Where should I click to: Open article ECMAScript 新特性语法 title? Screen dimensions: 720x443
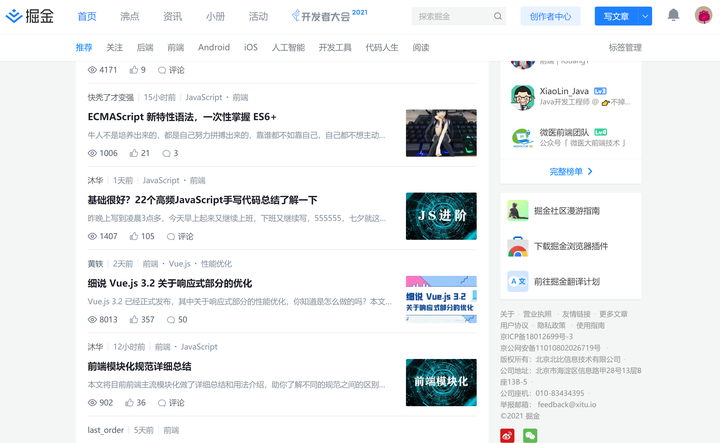coord(182,117)
